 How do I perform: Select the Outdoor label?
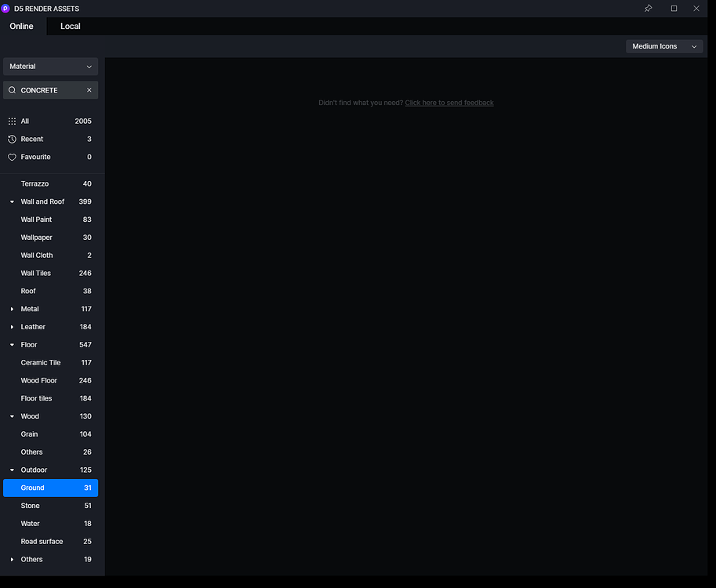[x=34, y=470]
